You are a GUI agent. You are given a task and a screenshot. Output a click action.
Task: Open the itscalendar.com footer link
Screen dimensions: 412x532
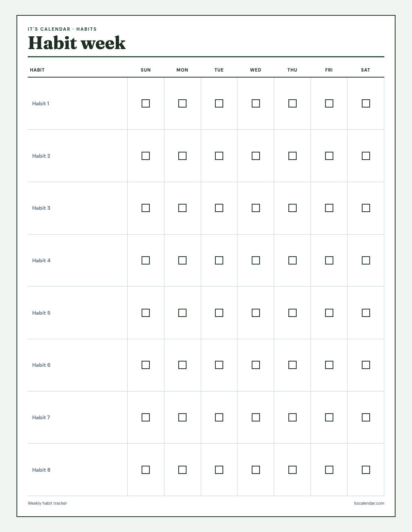[369, 503]
